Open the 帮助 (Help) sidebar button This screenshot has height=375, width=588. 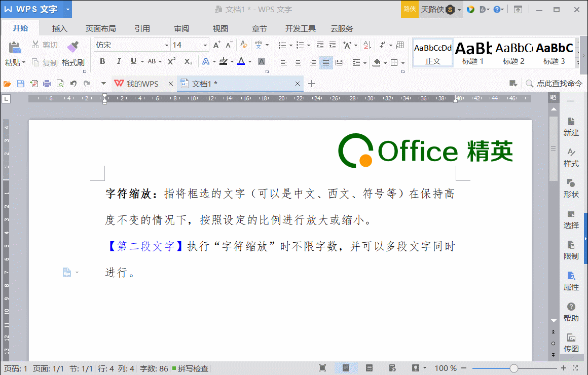pos(571,312)
